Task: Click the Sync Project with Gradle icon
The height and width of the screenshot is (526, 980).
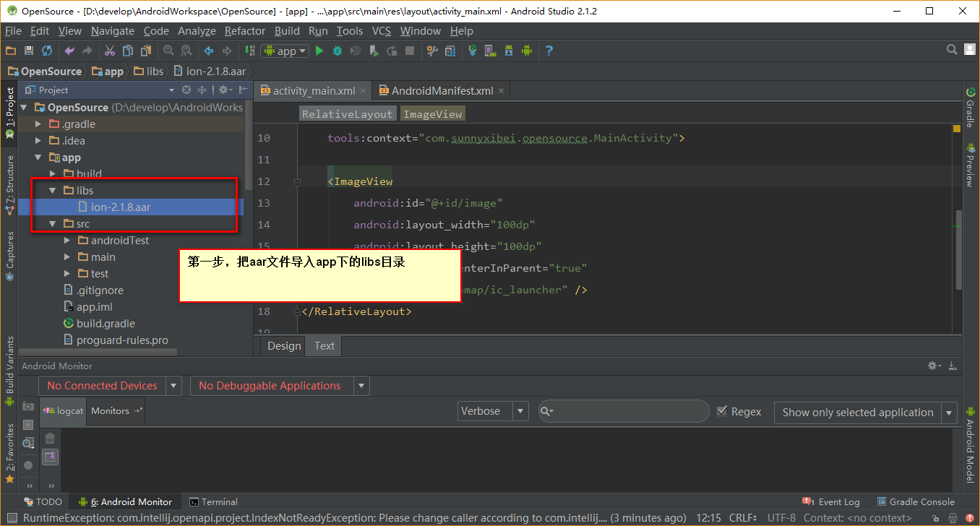Action: [473, 51]
